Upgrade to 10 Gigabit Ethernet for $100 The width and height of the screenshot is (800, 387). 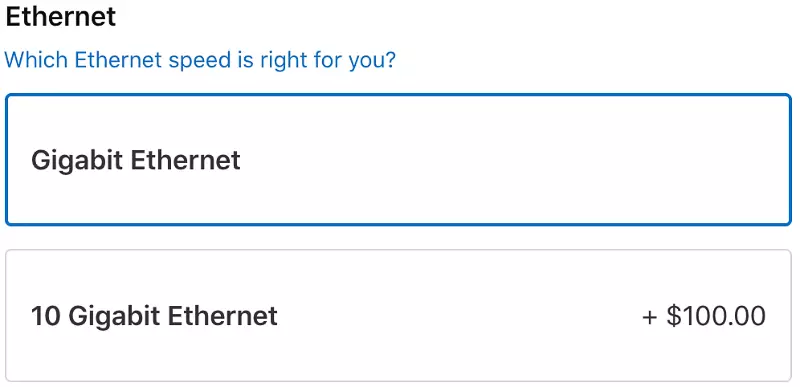click(398, 315)
